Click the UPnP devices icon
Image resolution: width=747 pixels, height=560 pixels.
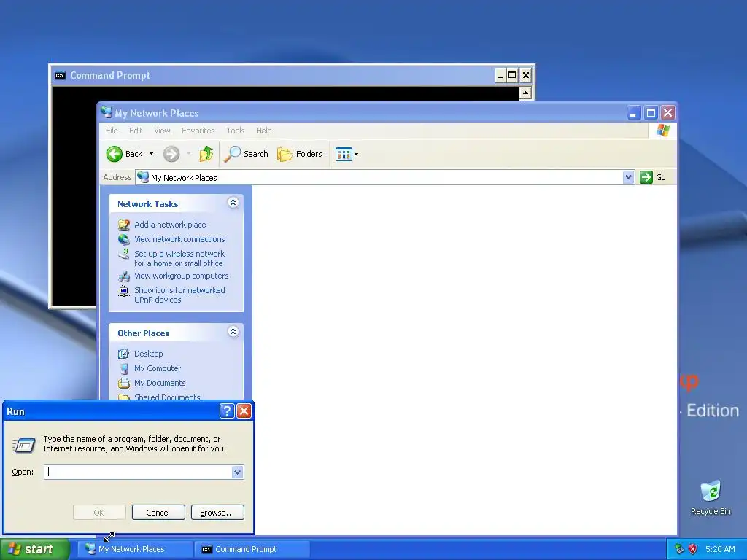click(x=124, y=290)
